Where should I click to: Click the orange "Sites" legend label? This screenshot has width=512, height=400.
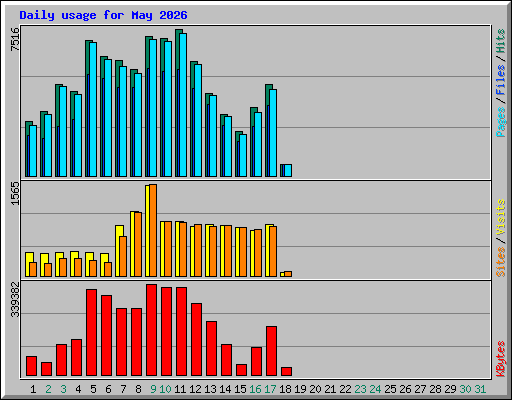(x=501, y=262)
